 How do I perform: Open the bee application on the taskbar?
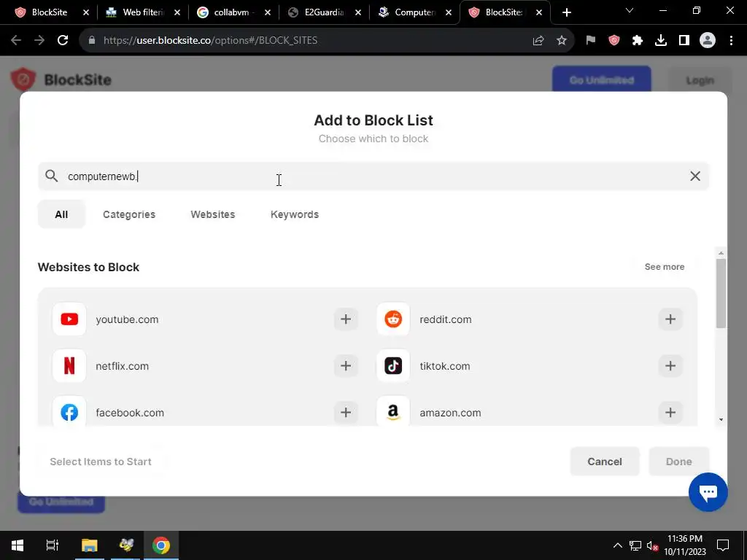click(126, 545)
